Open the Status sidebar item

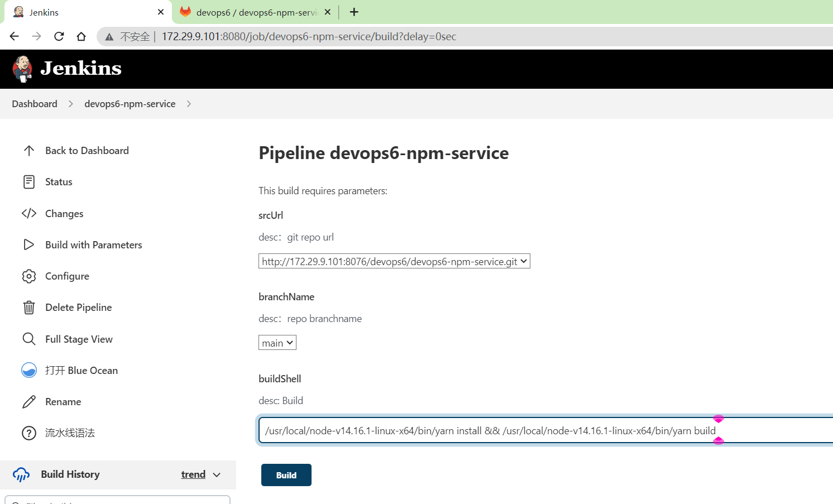(59, 182)
